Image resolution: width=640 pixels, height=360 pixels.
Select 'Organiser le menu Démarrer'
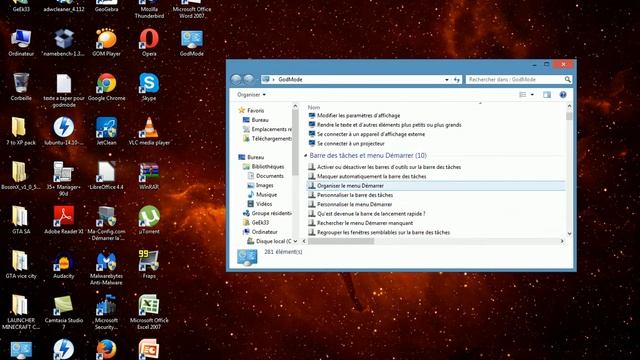pos(436,186)
